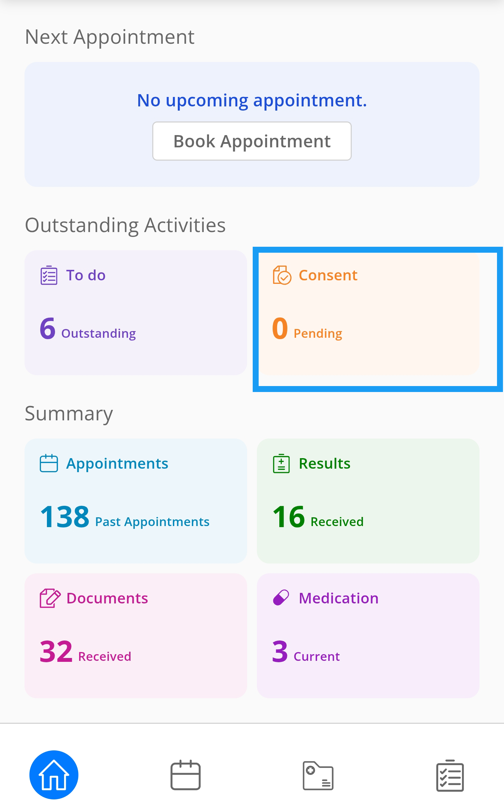
Task: Tap the Medication pill icon
Action: point(281,598)
